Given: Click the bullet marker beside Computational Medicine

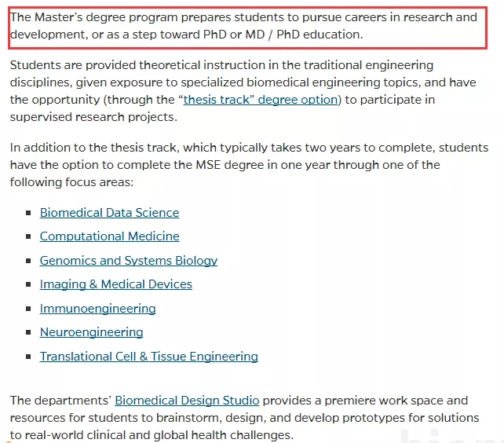Looking at the screenshot, I should click(x=28, y=236).
